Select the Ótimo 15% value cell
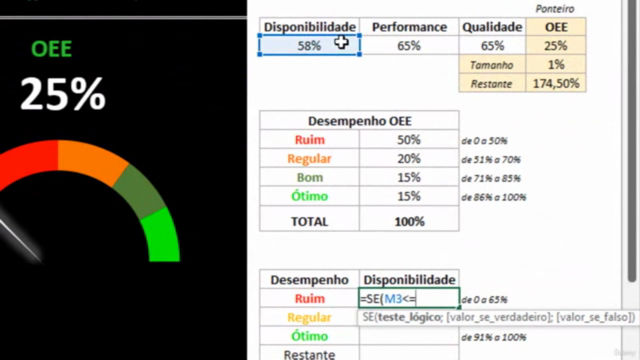Image resolution: width=640 pixels, height=360 pixels. pos(409,196)
